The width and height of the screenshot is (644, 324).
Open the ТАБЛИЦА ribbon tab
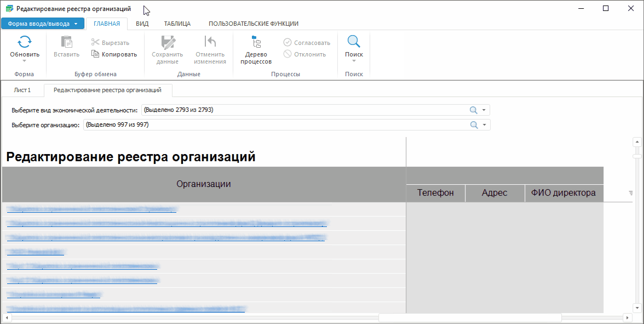(x=177, y=24)
